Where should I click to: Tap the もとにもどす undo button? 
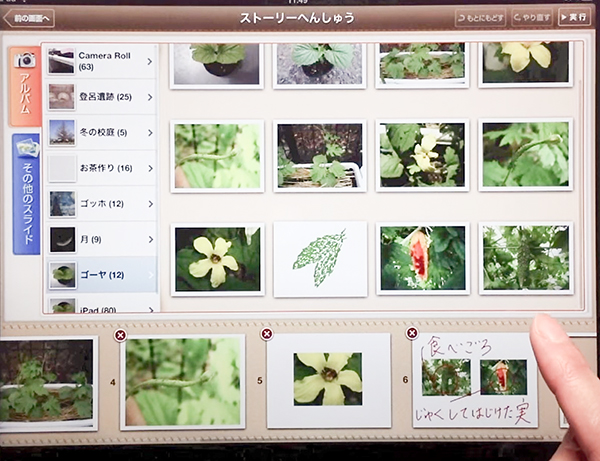coord(481,18)
